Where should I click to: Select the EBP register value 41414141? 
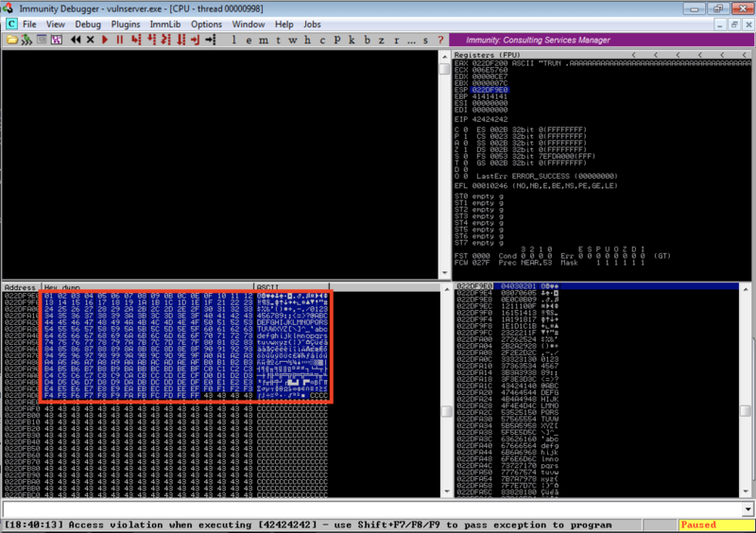point(490,96)
